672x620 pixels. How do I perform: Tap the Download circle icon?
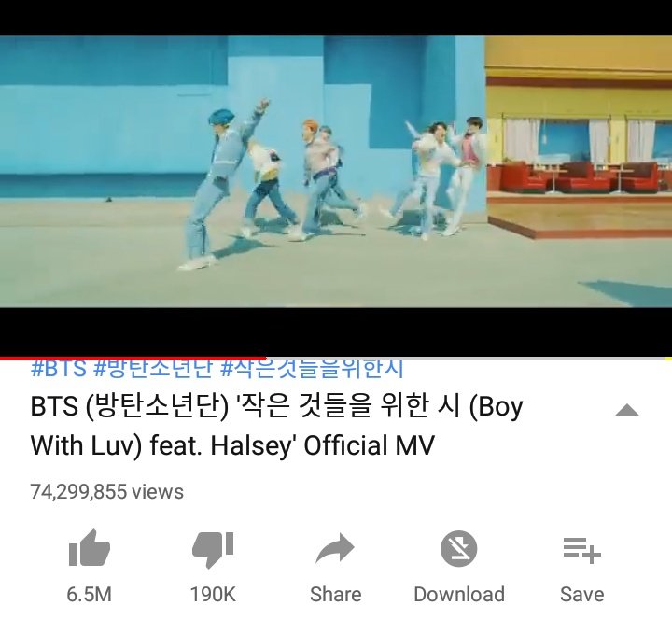(x=458, y=548)
